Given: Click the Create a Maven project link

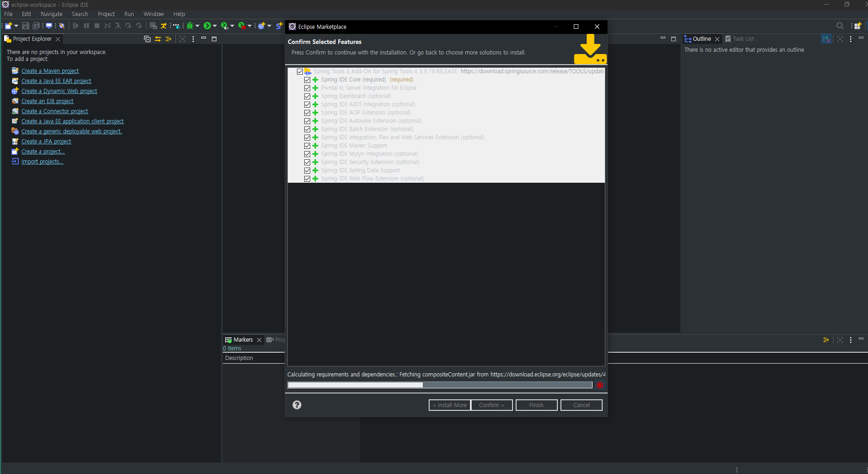Looking at the screenshot, I should click(50, 71).
